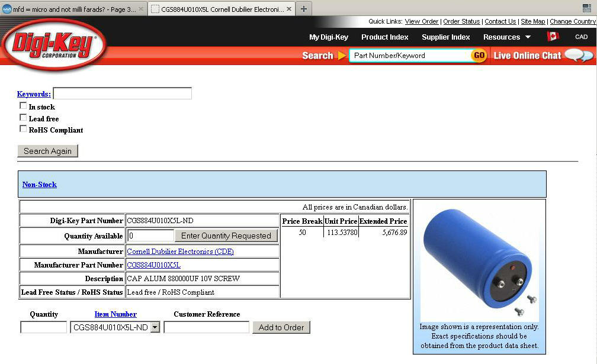
Task: Click the Item Number header link
Action: 115,314
